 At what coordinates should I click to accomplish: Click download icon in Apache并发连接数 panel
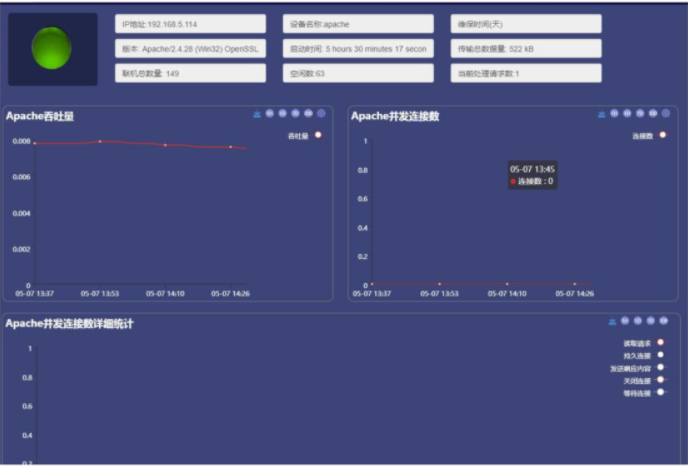tap(602, 114)
